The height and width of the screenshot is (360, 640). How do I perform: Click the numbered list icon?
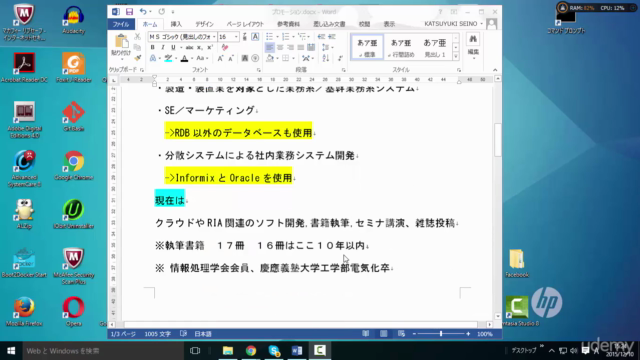click(x=286, y=37)
